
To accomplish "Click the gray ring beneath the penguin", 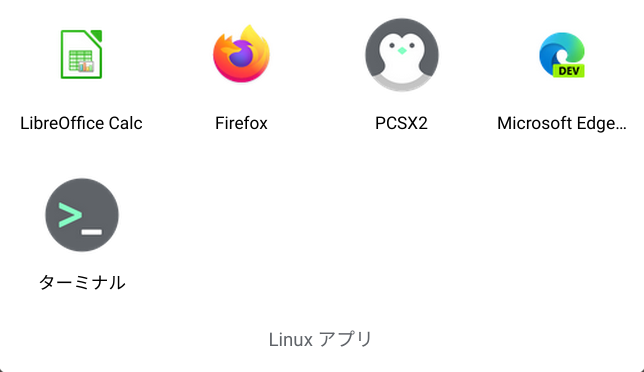I will pos(402,83).
